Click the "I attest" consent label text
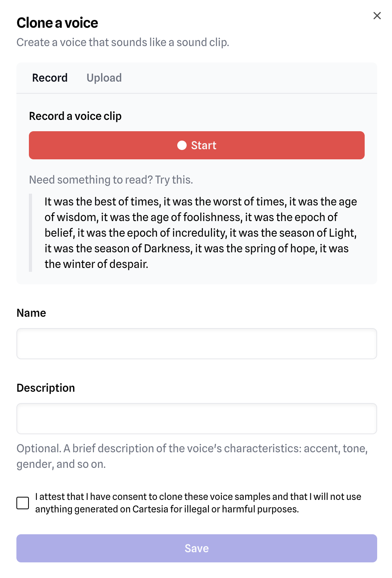 [x=198, y=503]
